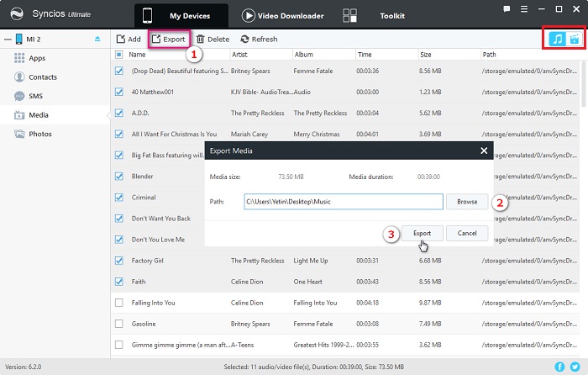Viewport: 588px width, 375px height.
Task: Open the Facebook icon in status bar
Action: point(559,367)
